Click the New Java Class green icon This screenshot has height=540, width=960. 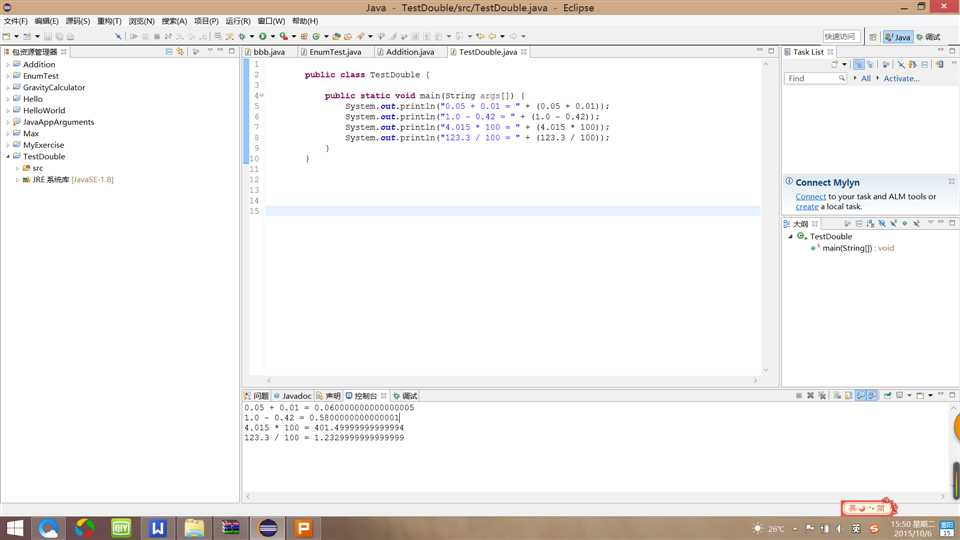(316, 36)
